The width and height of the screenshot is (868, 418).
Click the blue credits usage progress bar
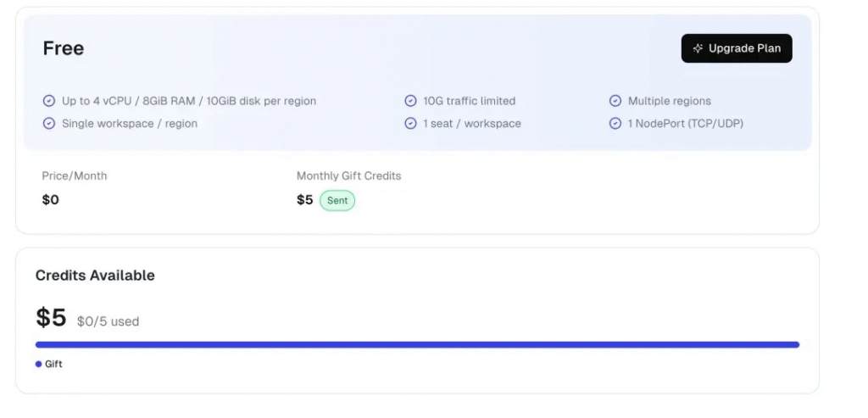[417, 345]
